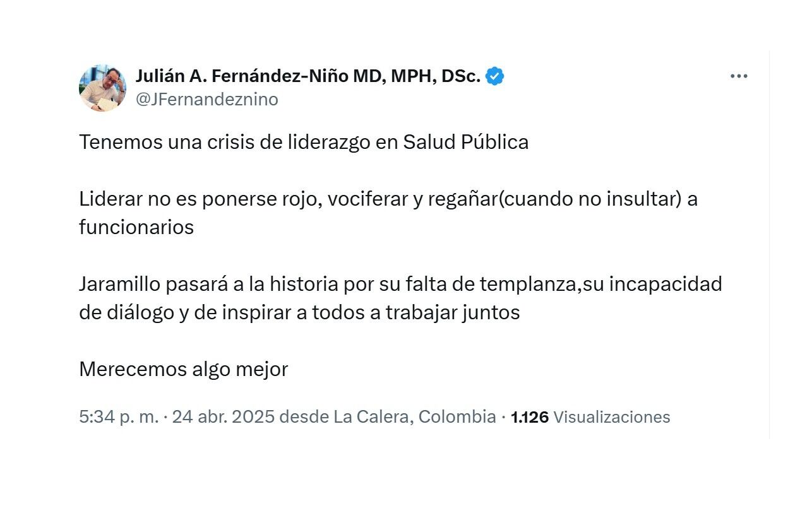The width and height of the screenshot is (812, 506).
Task: Click the phrase '(cuando no insultar)' in the tweet
Action: [x=588, y=199]
